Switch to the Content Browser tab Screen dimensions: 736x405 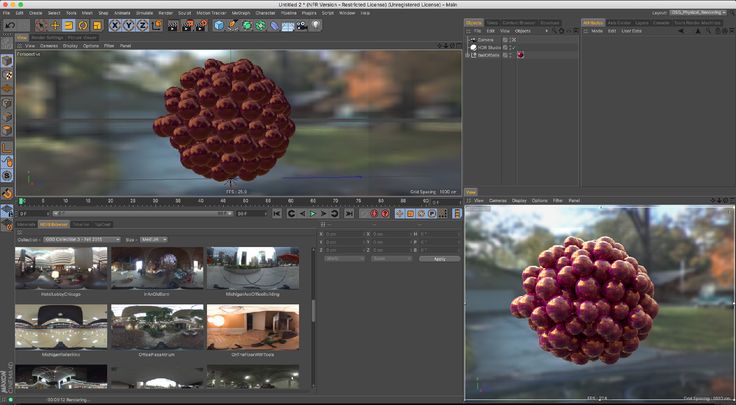tap(519, 21)
